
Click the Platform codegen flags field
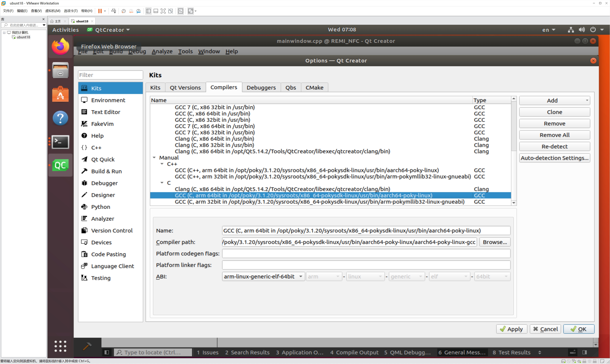[x=366, y=254]
